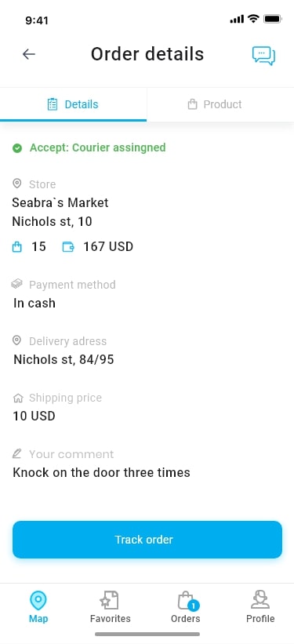294x644 pixels.
Task: Tap the Shipping price house icon
Action: tap(18, 398)
